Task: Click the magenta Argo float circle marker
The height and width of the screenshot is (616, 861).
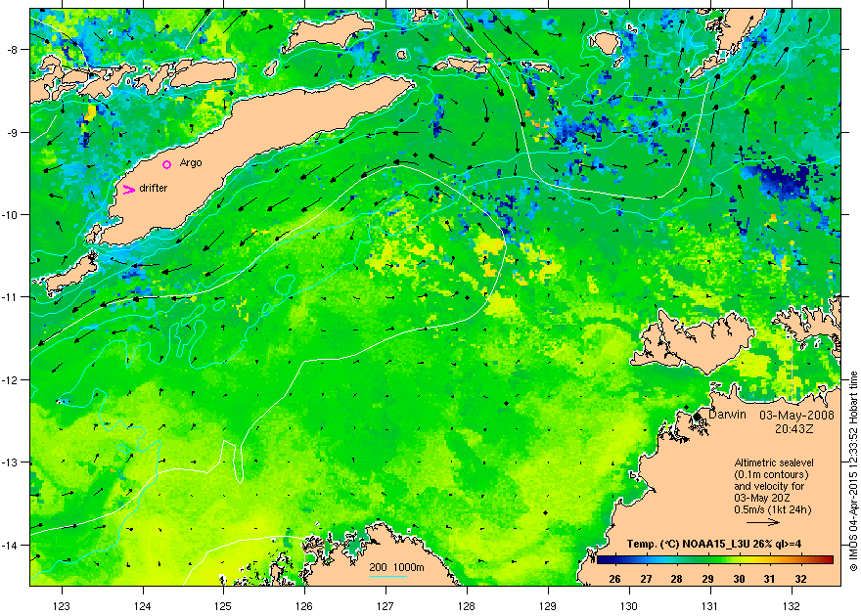Action: 167,164
